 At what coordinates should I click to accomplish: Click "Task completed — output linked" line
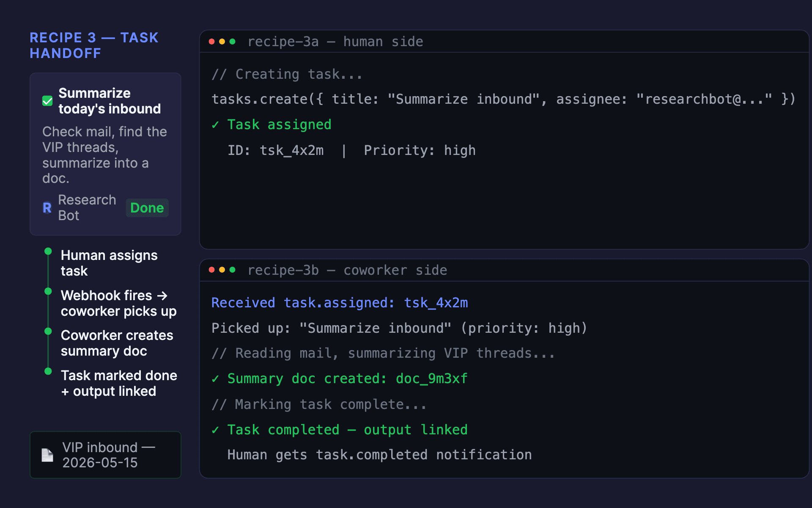pyautogui.click(x=340, y=430)
